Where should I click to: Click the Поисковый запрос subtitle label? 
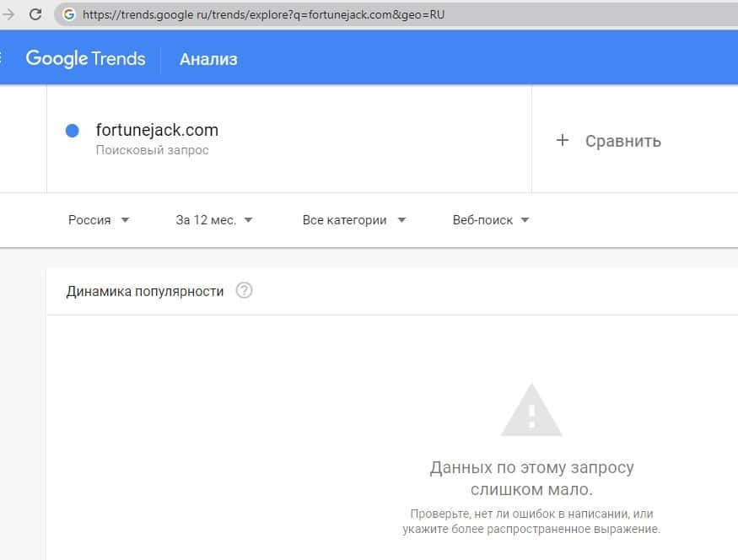(152, 150)
